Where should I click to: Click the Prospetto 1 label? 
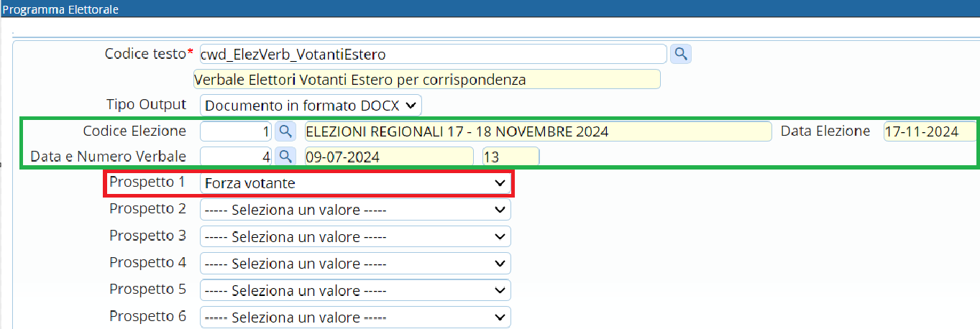click(x=147, y=182)
